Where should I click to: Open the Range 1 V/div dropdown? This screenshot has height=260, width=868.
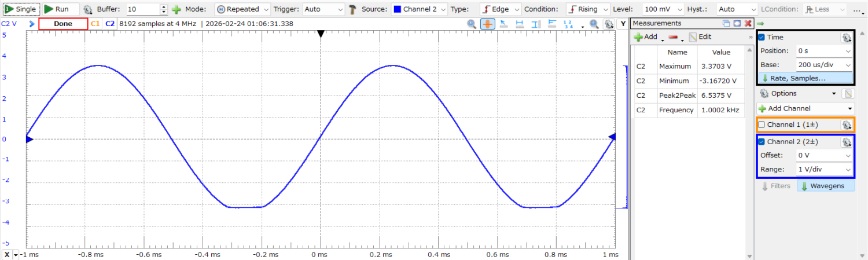tap(824, 170)
